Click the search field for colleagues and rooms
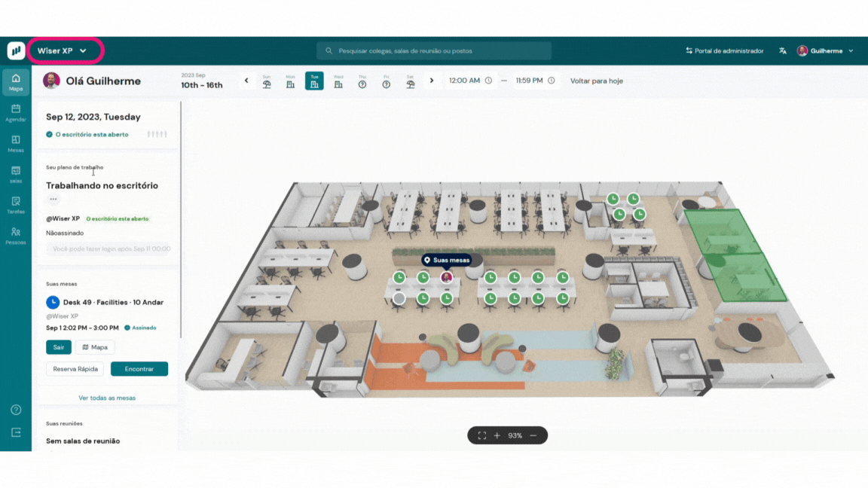The width and height of the screenshot is (868, 488). click(x=434, y=51)
